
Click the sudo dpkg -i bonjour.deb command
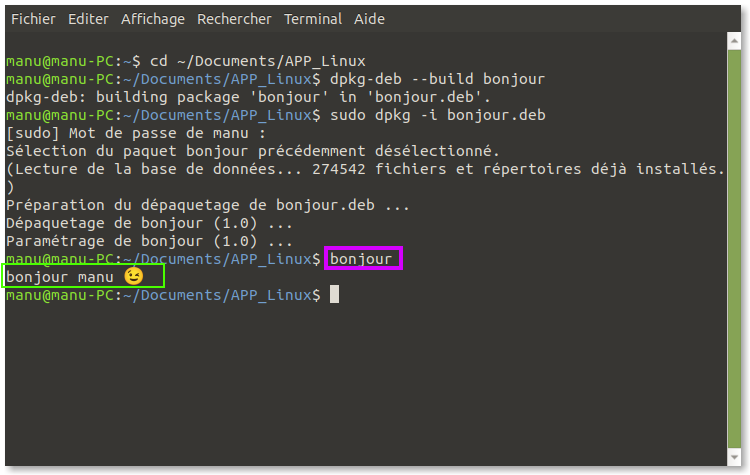click(438, 115)
